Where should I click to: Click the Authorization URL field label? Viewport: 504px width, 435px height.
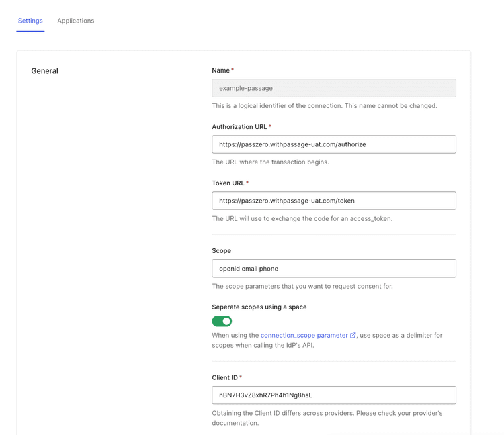click(x=240, y=127)
